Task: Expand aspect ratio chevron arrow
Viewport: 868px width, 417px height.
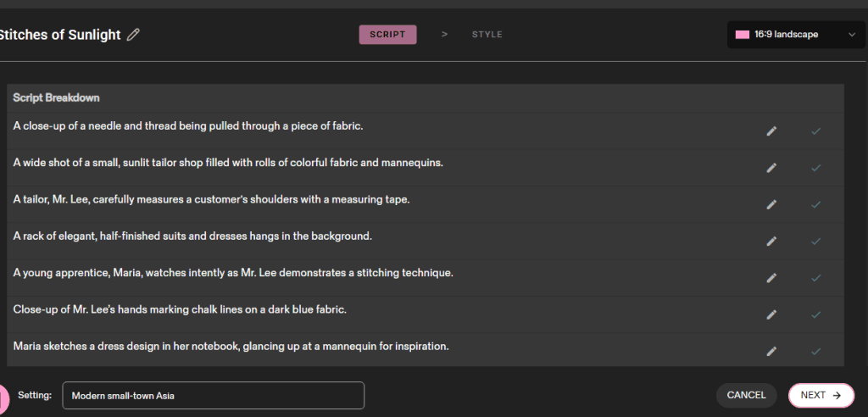Action: 851,35
